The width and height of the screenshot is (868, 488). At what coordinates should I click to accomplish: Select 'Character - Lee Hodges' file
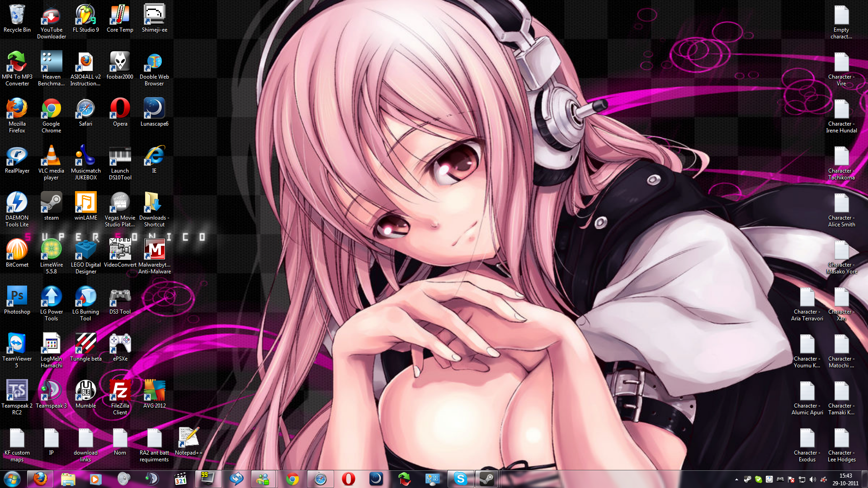pyautogui.click(x=841, y=445)
